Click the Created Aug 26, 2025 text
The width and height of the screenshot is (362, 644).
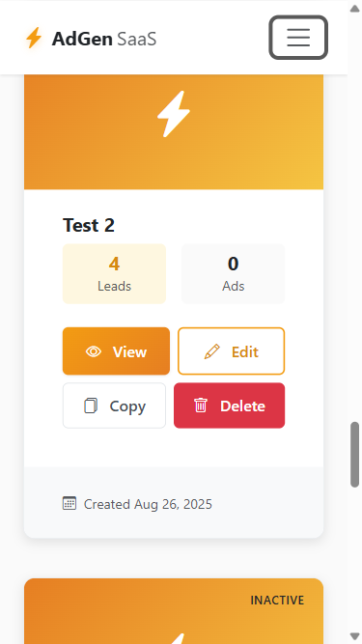[148, 504]
